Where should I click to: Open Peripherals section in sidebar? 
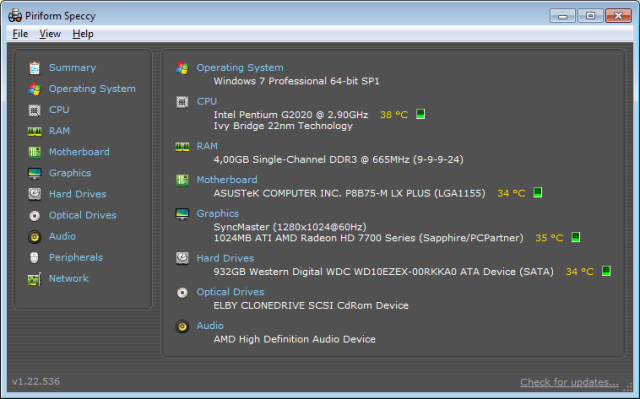[76, 257]
